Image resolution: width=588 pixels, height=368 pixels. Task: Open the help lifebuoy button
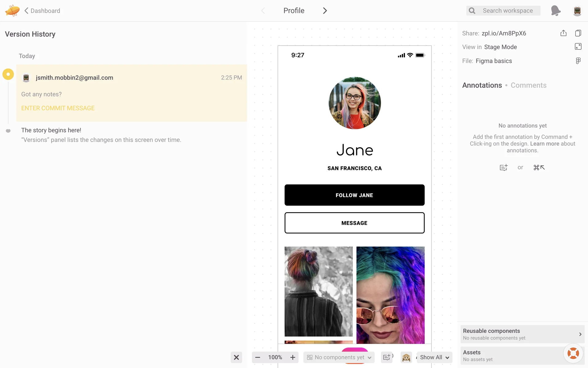[x=573, y=353]
